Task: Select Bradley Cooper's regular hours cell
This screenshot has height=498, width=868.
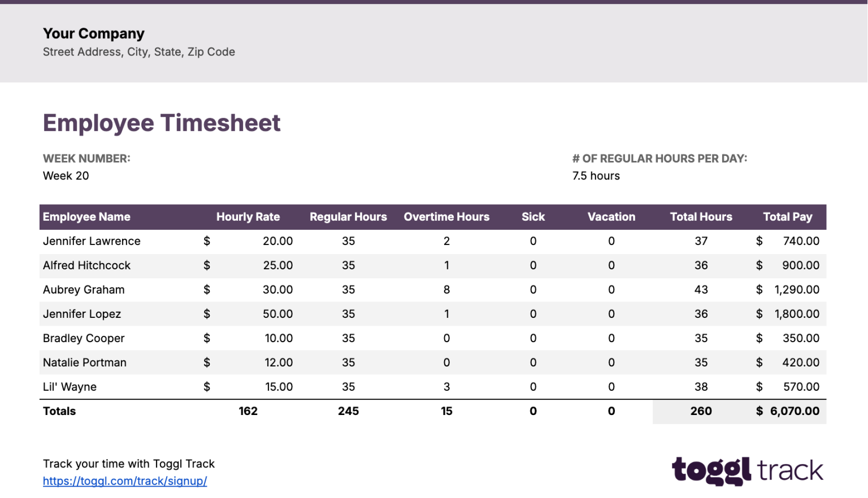Action: (348, 338)
